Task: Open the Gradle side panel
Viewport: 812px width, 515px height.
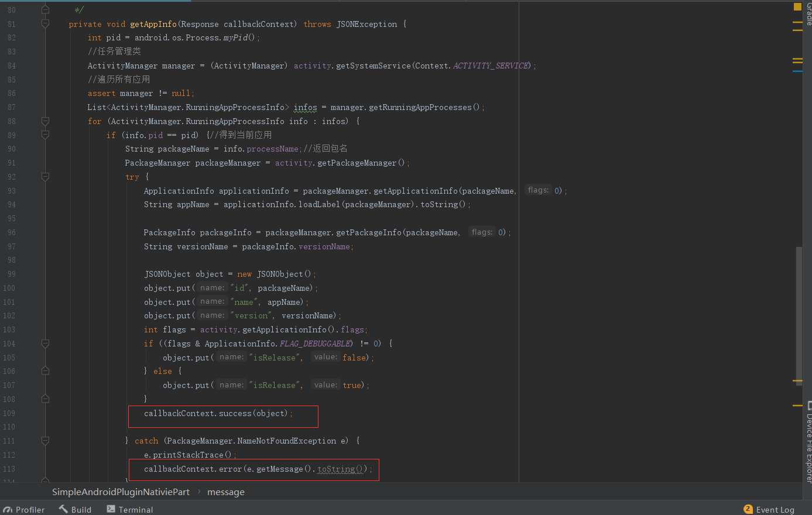Action: (808, 14)
